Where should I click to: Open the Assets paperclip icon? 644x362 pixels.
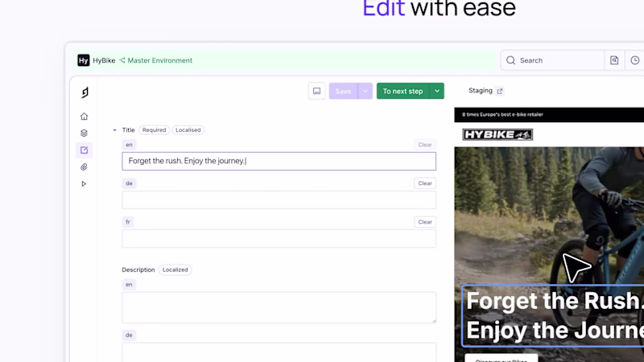85,167
